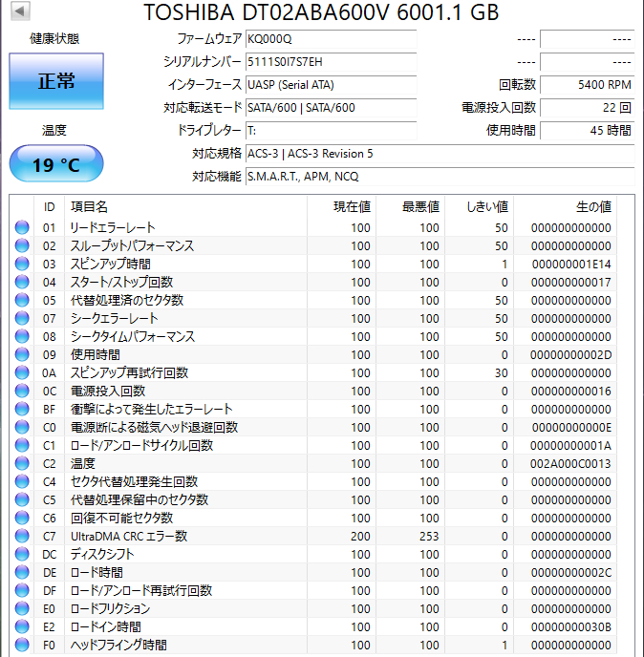Click the status icon for ロード/アンロード再試行回数
644x657 pixels.
click(22, 591)
